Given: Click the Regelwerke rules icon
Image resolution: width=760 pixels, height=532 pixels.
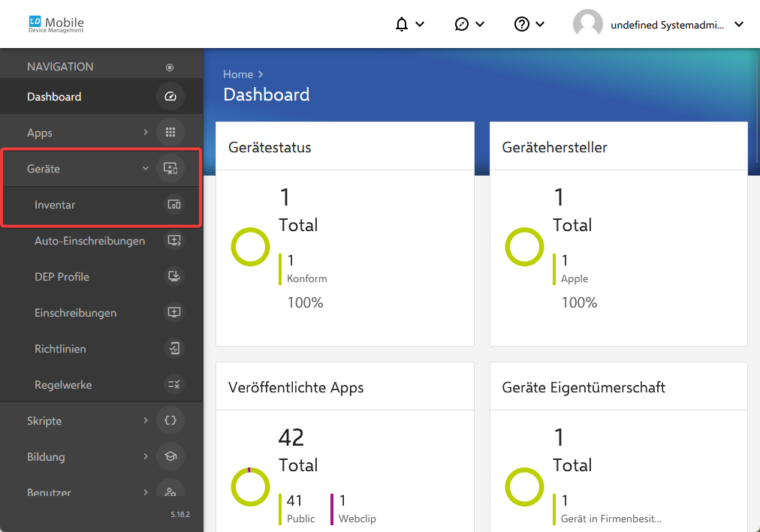Looking at the screenshot, I should [173, 385].
